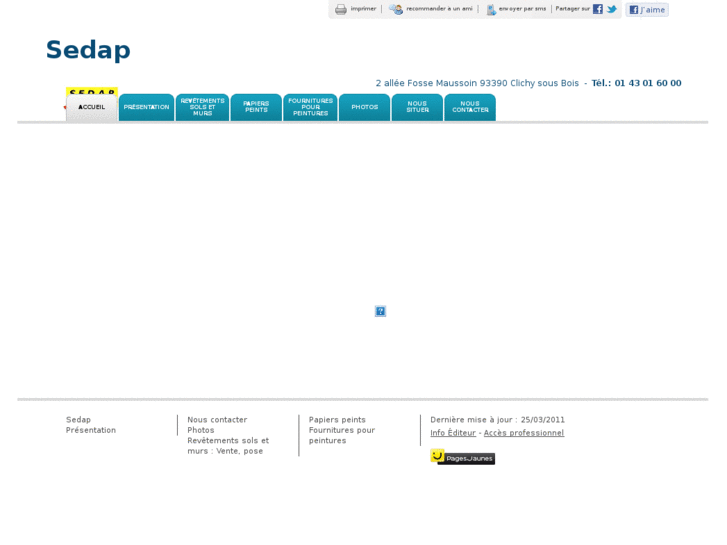Share the page on Twitter bird icon
The image size is (727, 545).
point(612,9)
